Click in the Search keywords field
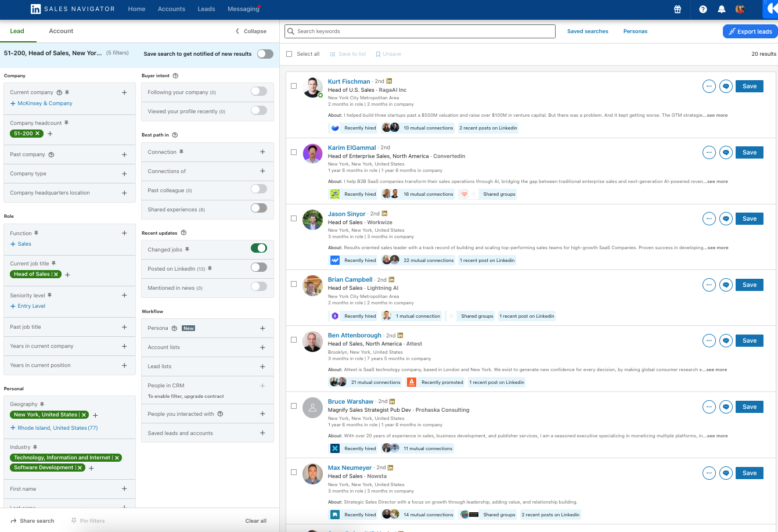The width and height of the screenshot is (778, 532). click(420, 31)
